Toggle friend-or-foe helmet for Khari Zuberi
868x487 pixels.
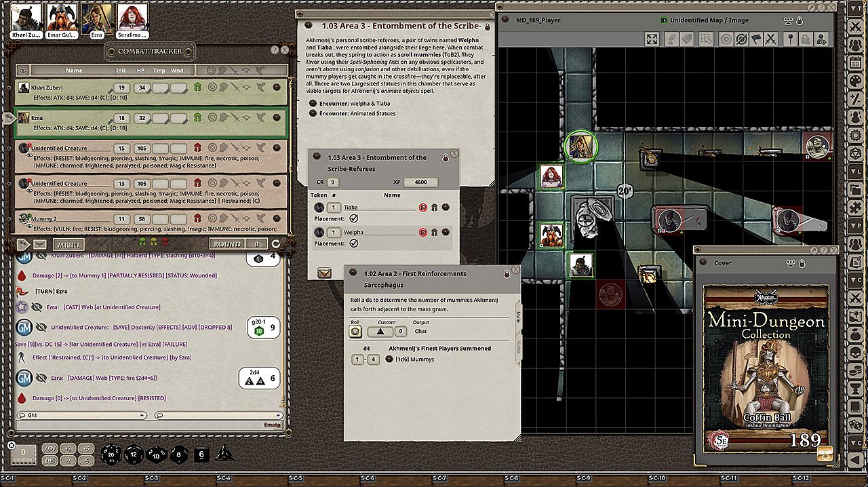[x=198, y=87]
